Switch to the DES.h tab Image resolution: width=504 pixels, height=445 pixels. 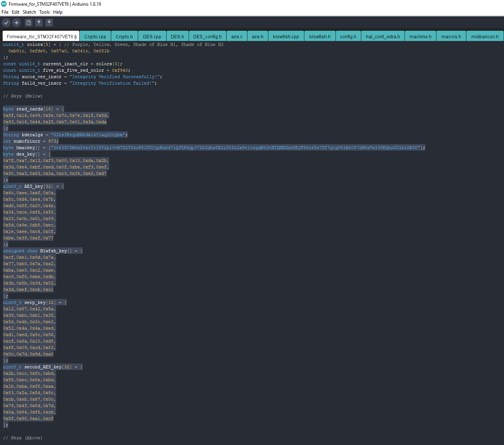[177, 36]
